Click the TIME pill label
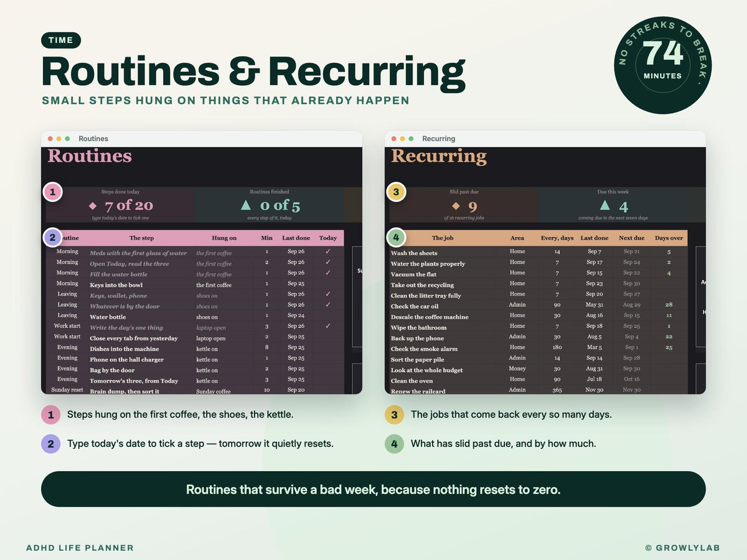Screen dimensions: 747x560 point(61,40)
